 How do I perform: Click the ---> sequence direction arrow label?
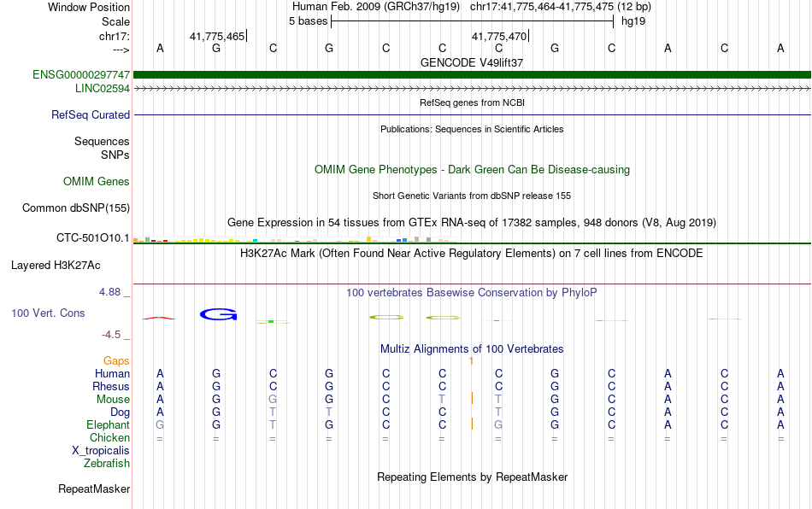[121, 50]
